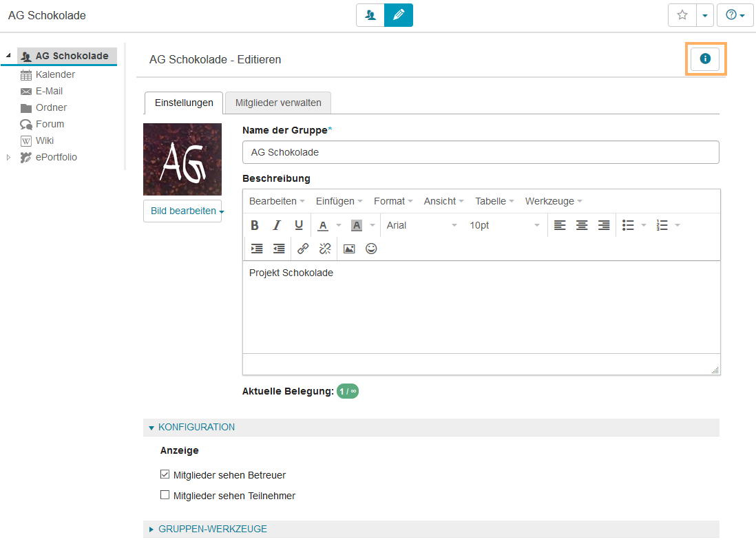Switch to Mitglieder verwalten tab
This screenshot has width=756, height=546.
click(278, 103)
